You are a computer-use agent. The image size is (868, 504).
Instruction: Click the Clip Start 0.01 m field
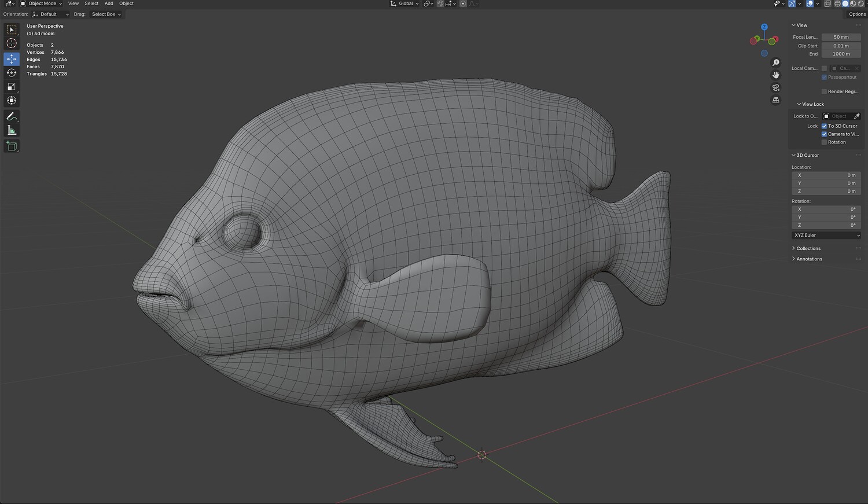point(841,46)
